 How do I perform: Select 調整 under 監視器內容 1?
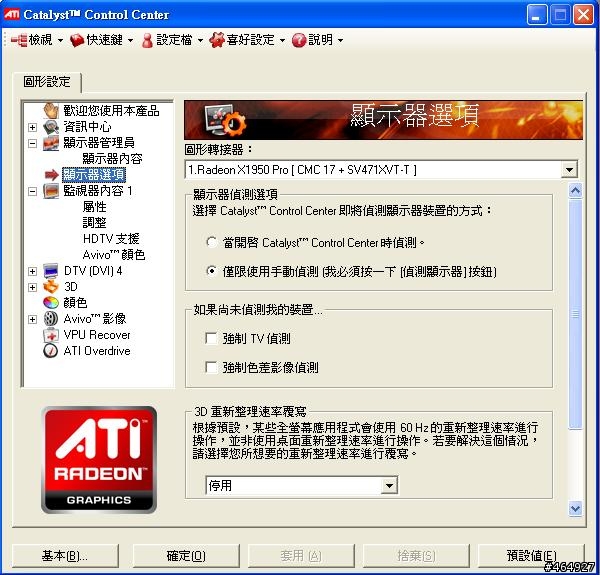[95, 222]
